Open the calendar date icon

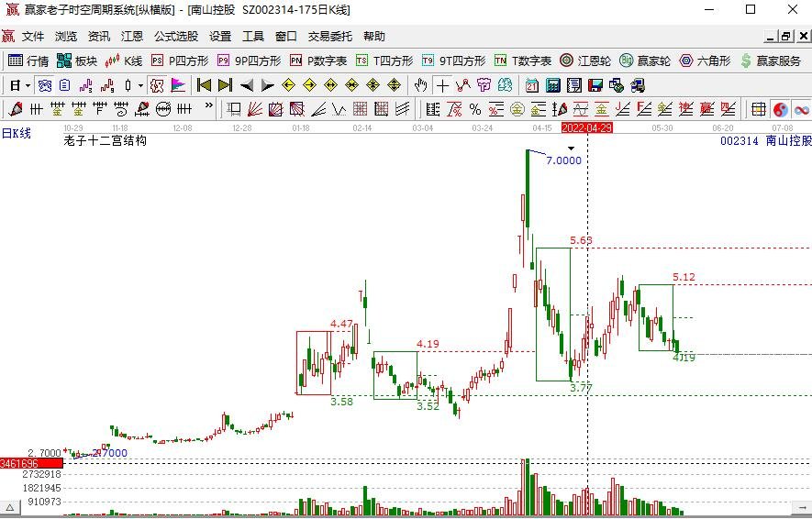[x=532, y=85]
